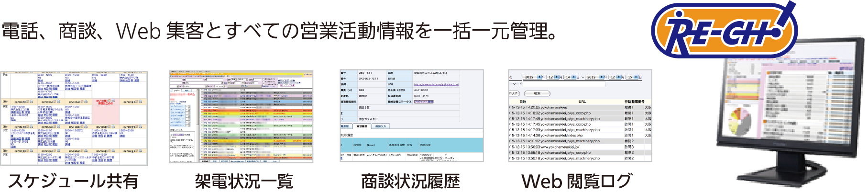Select the 13:56:03 www.yokohamasekiei.jp/ log row

[x=580, y=147]
